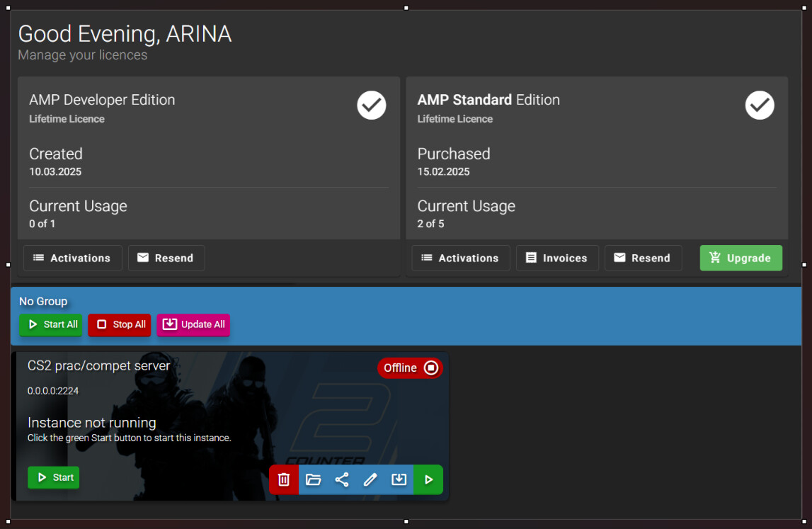The height and width of the screenshot is (529, 812).
Task: Open Activations for AMP Standard Edition
Action: tap(461, 258)
